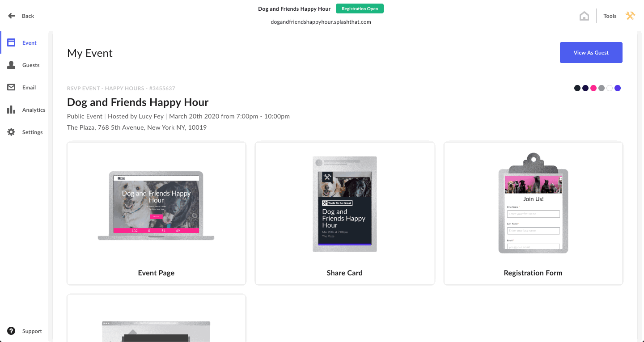Click the event address line

click(x=137, y=127)
